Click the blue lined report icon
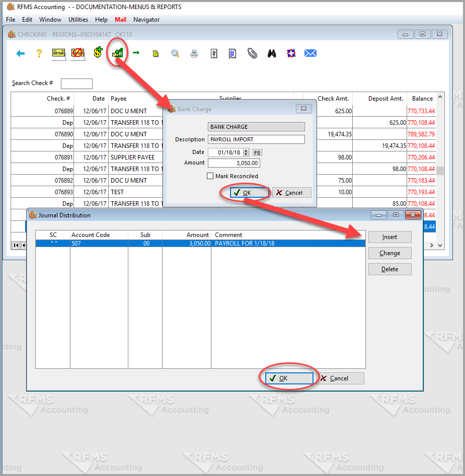 [232, 53]
